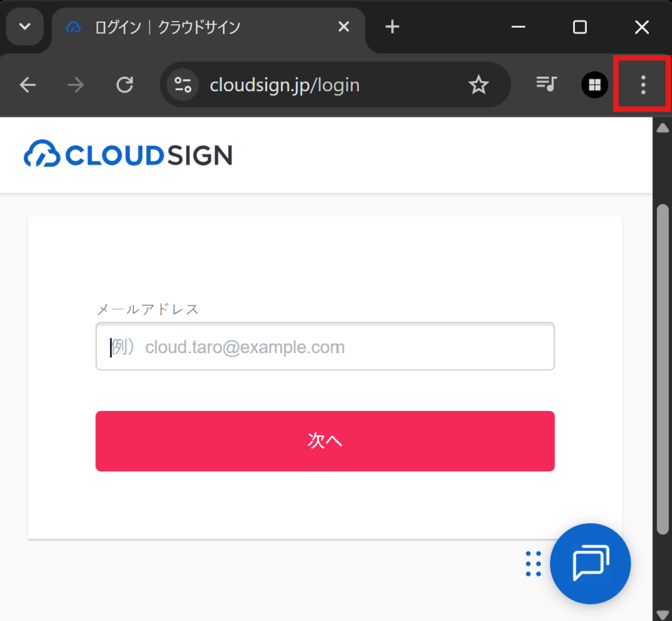This screenshot has width=672, height=621.
Task: Reload the cloudsign.jp login page
Action: 125,85
